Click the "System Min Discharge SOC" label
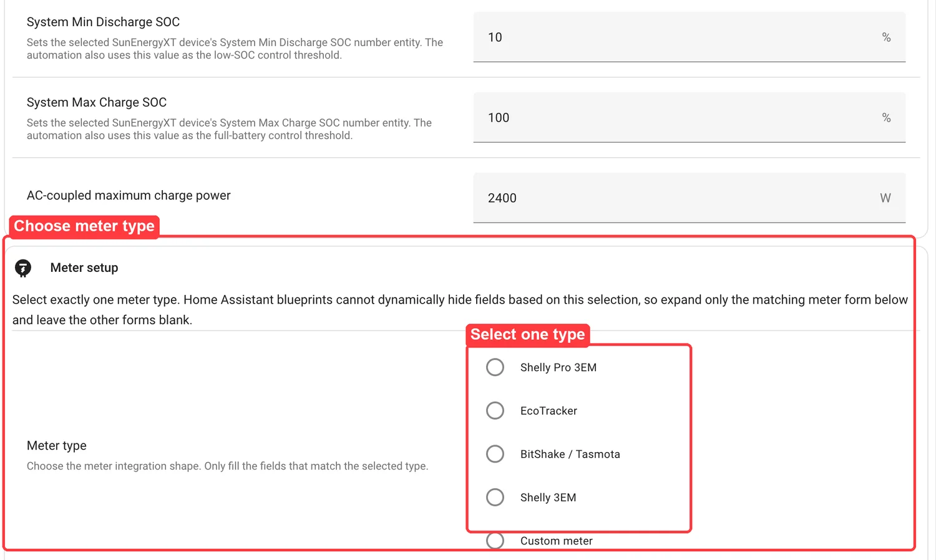The height and width of the screenshot is (560, 936). click(x=103, y=22)
